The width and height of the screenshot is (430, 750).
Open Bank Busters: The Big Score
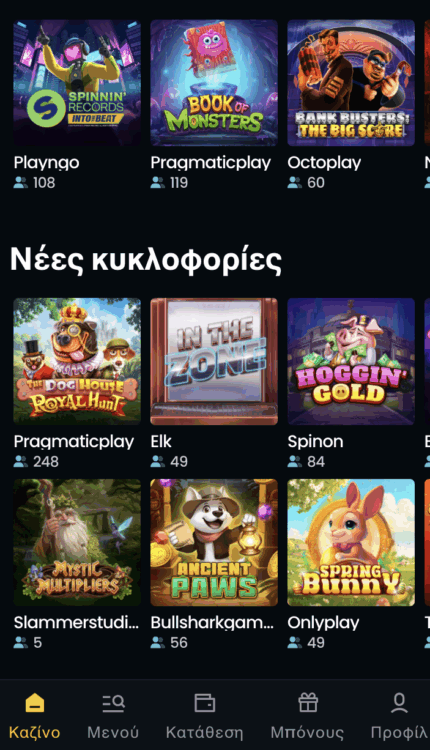coord(351,83)
